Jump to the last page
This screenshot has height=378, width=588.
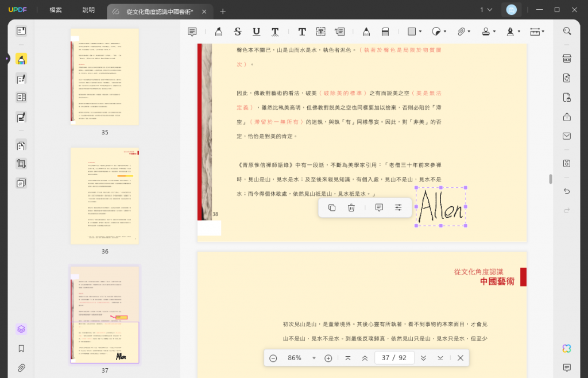(x=440, y=358)
